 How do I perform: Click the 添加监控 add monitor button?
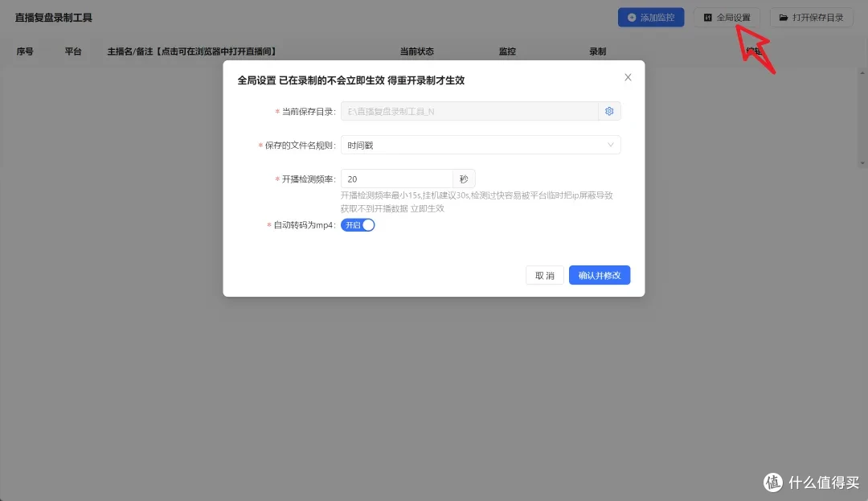pos(651,18)
